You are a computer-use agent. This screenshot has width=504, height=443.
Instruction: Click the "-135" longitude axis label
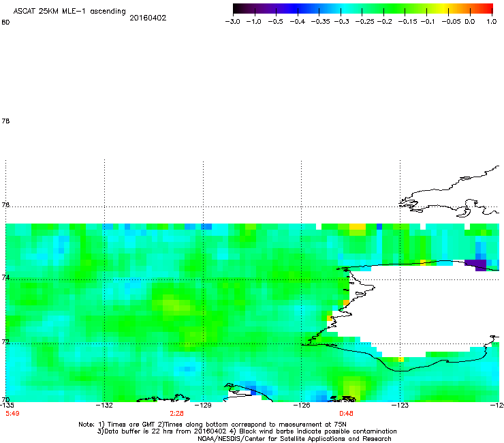(7, 405)
